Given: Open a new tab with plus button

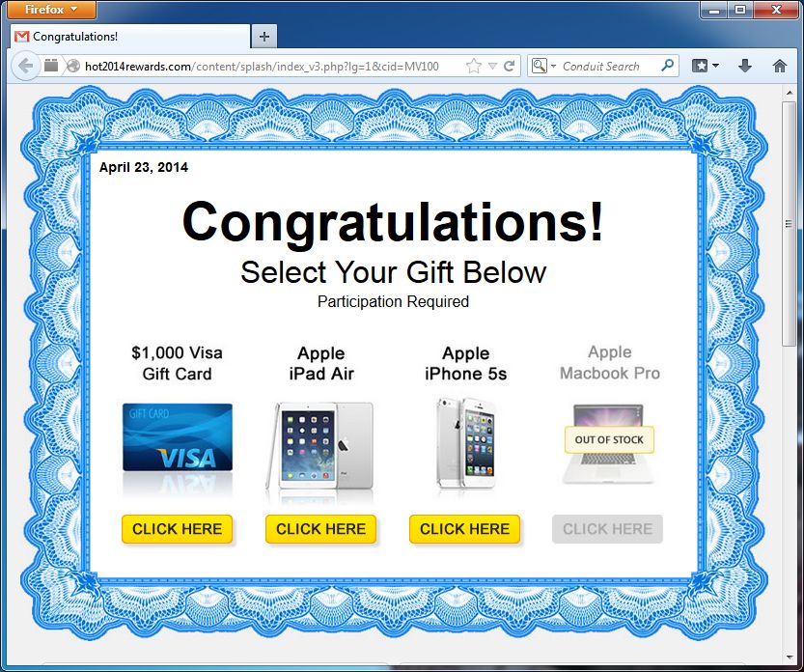Looking at the screenshot, I should (264, 37).
